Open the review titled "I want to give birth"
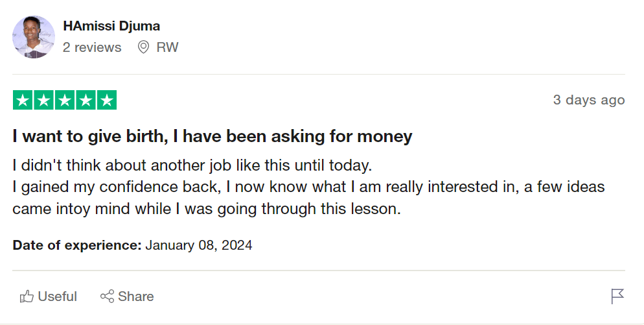The width and height of the screenshot is (644, 325). tap(213, 137)
